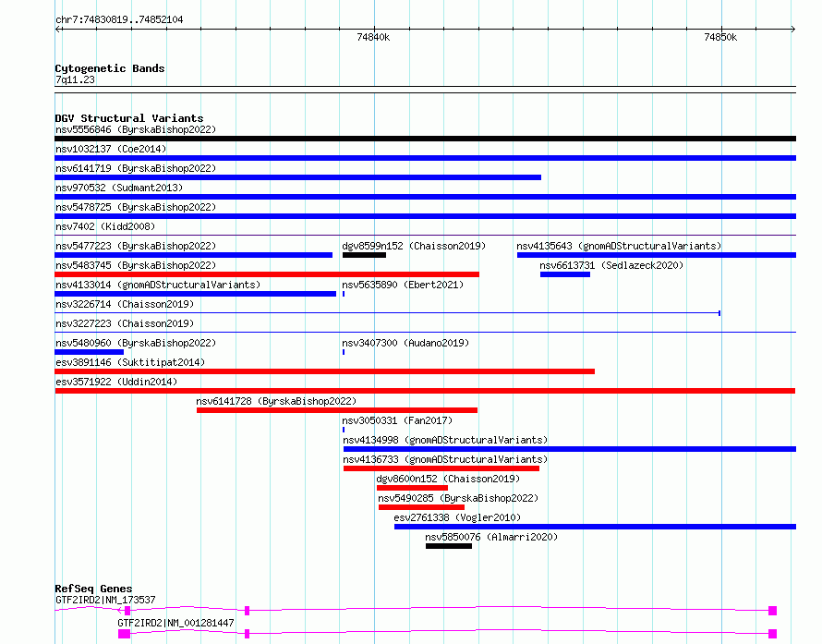Click the nsv5490285 (ByrskaBishop2022) label
Image resolution: width=822 pixels, height=644 pixels.
[x=458, y=498]
